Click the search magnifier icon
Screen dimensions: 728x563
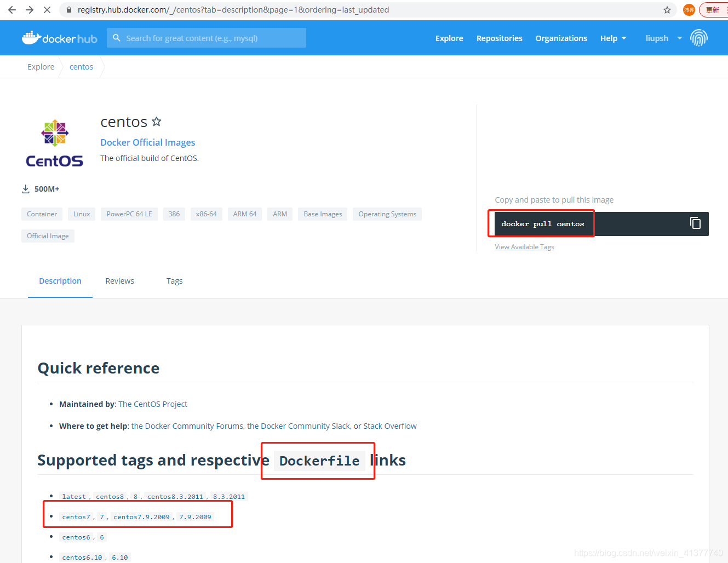[x=116, y=38]
